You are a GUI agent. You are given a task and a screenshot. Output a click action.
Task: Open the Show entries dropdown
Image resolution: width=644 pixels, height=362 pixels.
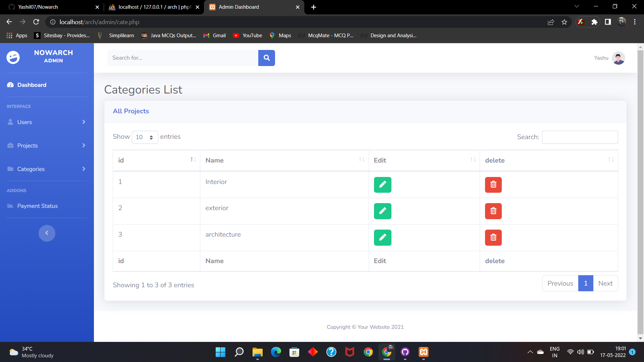145,137
